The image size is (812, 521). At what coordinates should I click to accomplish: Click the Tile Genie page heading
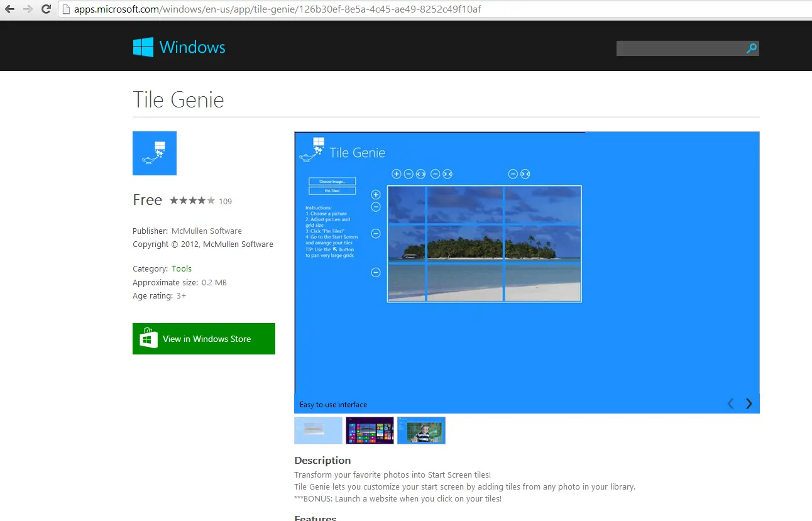178,100
